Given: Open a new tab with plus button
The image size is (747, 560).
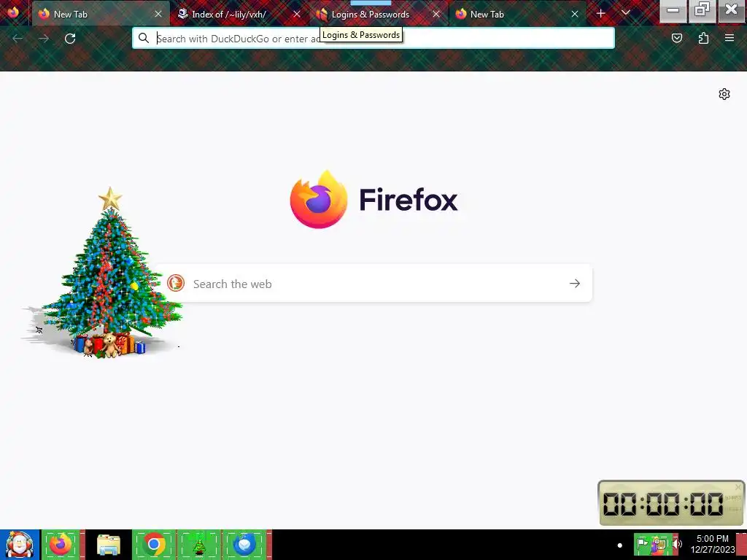Looking at the screenshot, I should coord(601,14).
